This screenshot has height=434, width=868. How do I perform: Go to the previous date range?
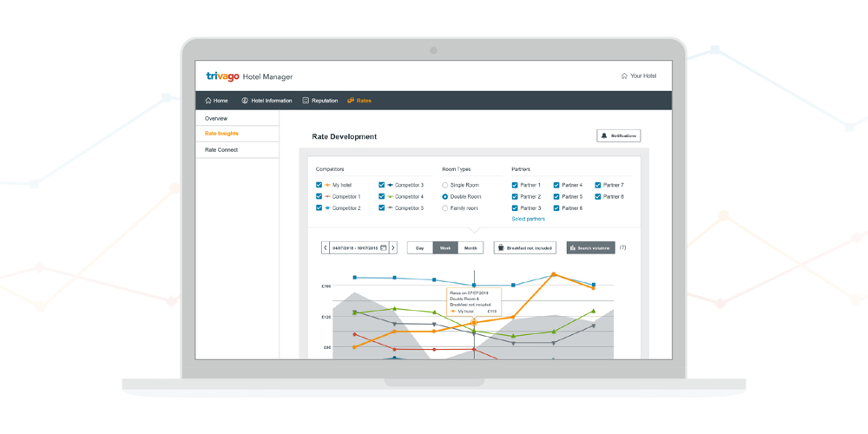coord(325,248)
